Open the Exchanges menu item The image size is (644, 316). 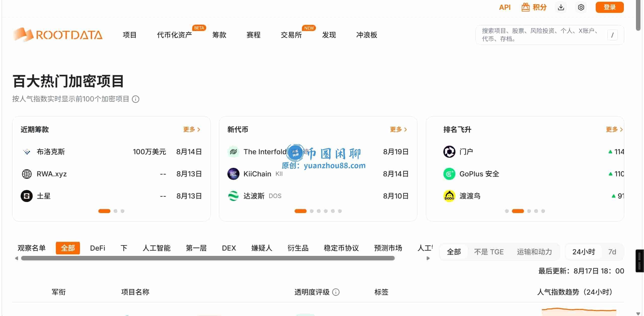click(291, 35)
